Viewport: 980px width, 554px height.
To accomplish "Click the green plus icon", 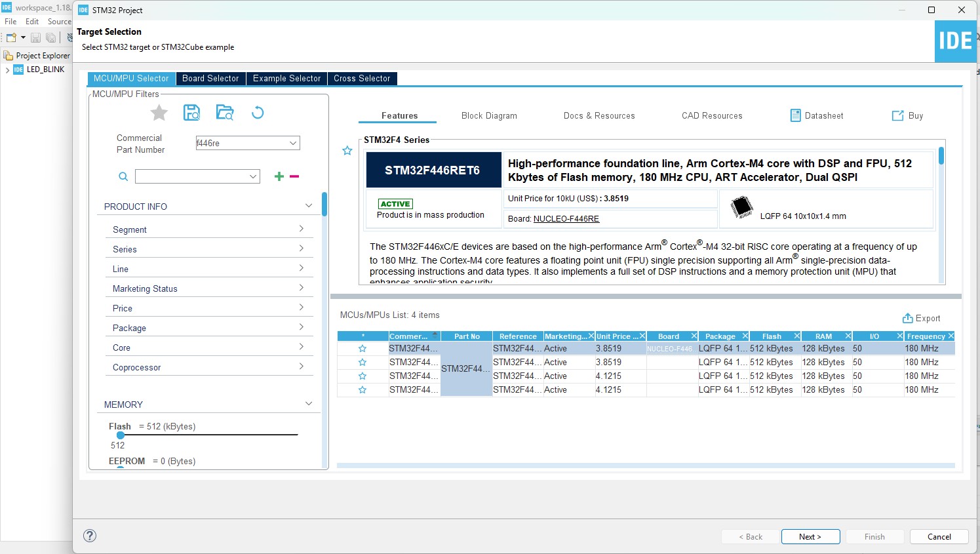I will coord(279,176).
